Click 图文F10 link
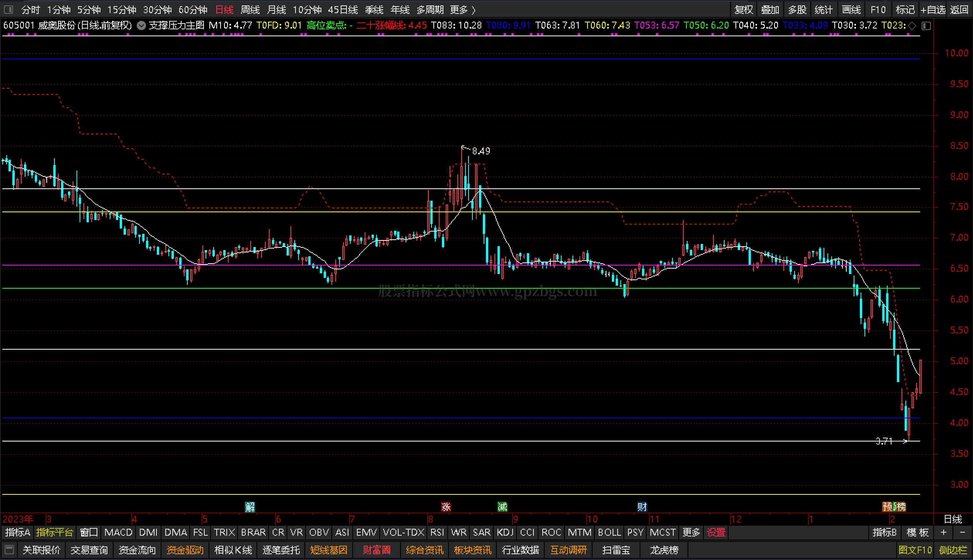The height and width of the screenshot is (560, 973). coord(915,550)
